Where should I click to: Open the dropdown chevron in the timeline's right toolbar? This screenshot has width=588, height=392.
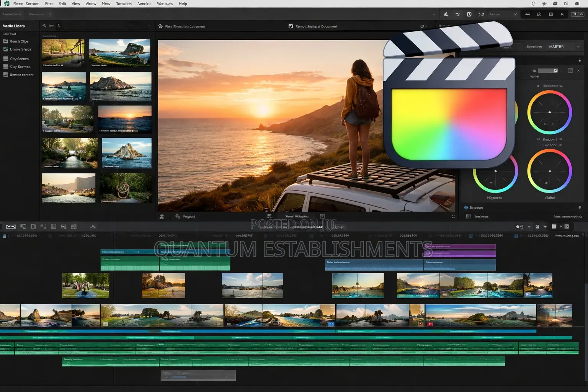point(529,227)
